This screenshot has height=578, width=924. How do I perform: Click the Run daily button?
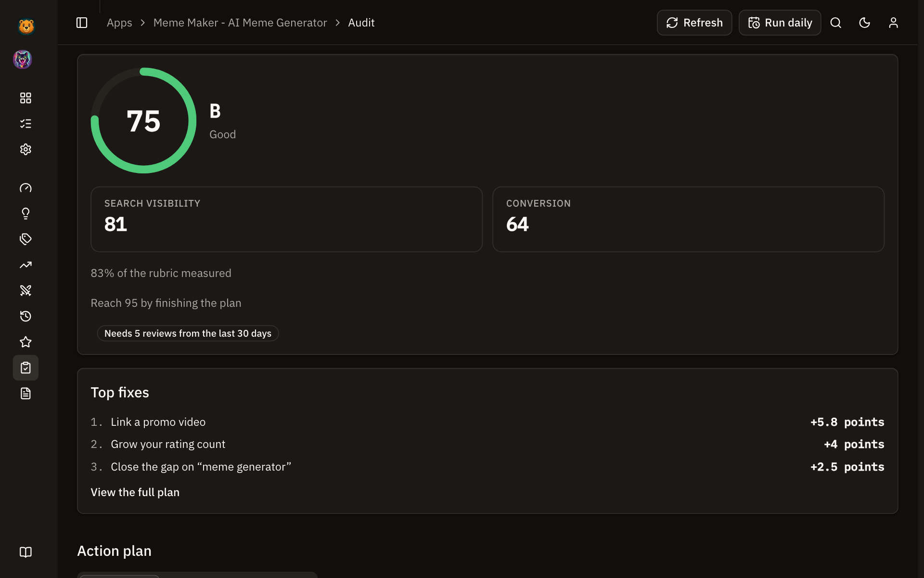(780, 23)
